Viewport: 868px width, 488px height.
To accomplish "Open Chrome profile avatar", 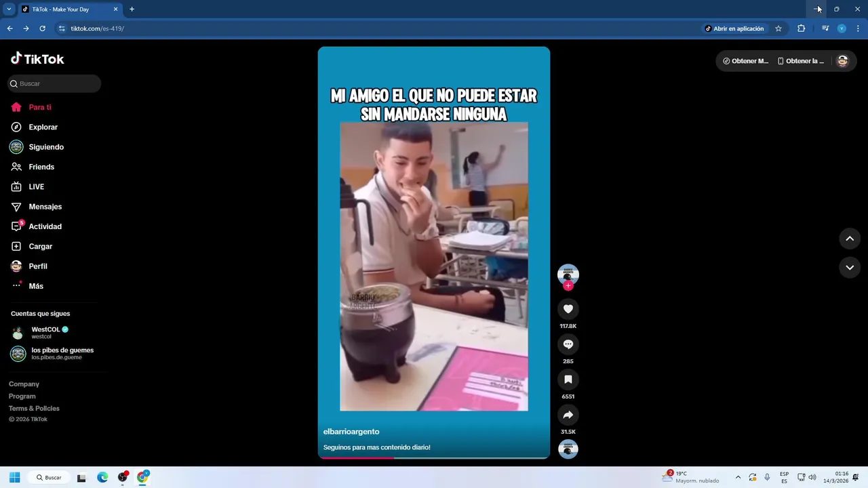I will click(x=842, y=28).
